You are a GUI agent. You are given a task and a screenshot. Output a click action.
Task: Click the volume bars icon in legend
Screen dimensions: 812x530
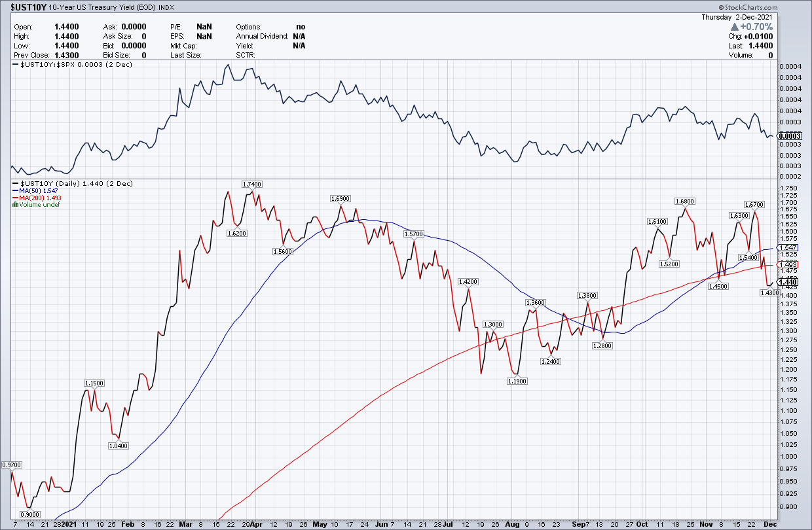(x=15, y=205)
